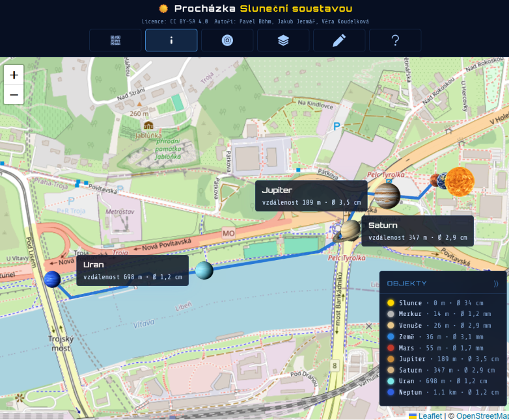The width and height of the screenshot is (509, 420).
Task: Open the map layers button
Action: pyautogui.click(x=283, y=40)
